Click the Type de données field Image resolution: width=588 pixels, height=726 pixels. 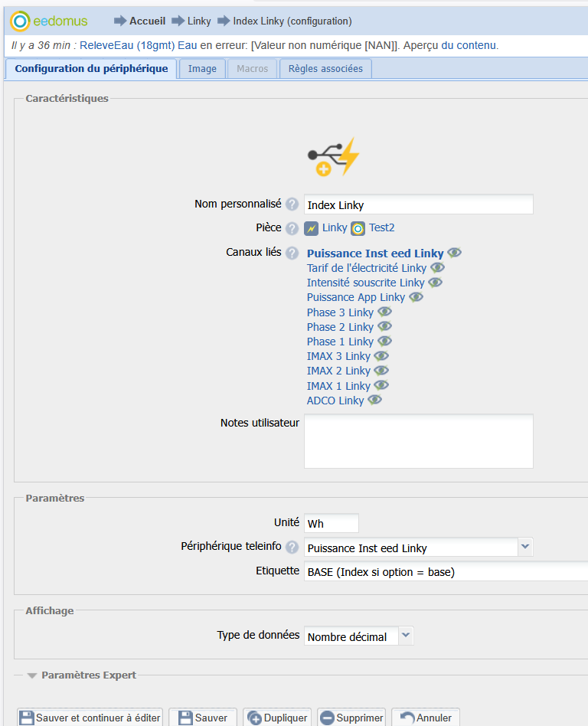(x=351, y=636)
